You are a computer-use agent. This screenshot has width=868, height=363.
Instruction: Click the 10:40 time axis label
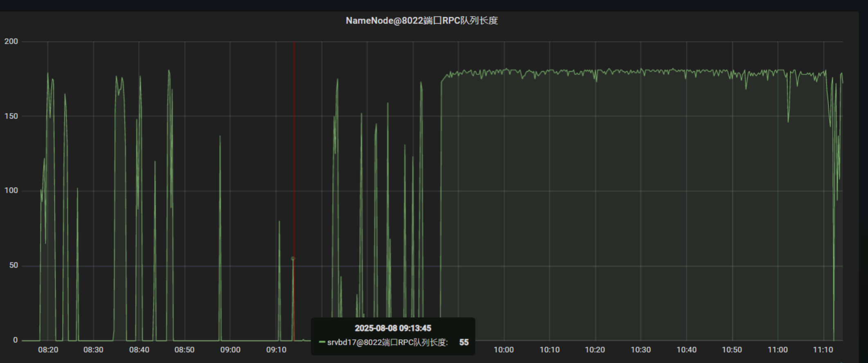[x=686, y=350]
